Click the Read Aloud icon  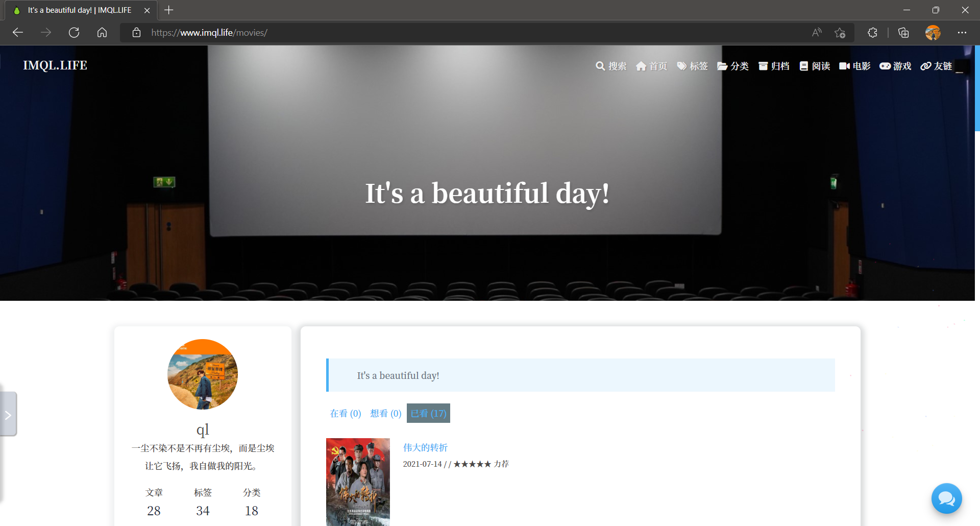point(817,33)
